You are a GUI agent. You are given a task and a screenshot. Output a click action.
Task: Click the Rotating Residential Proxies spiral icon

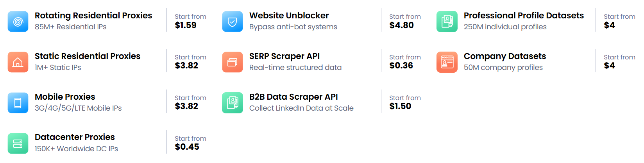[18, 21]
